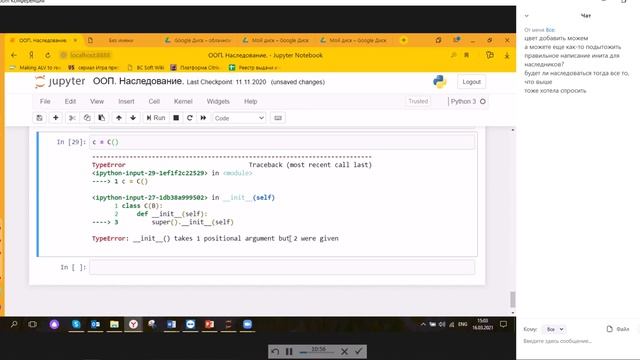Open the View menu in Jupyter
The width and height of the screenshot is (640, 360).
[x=97, y=101]
